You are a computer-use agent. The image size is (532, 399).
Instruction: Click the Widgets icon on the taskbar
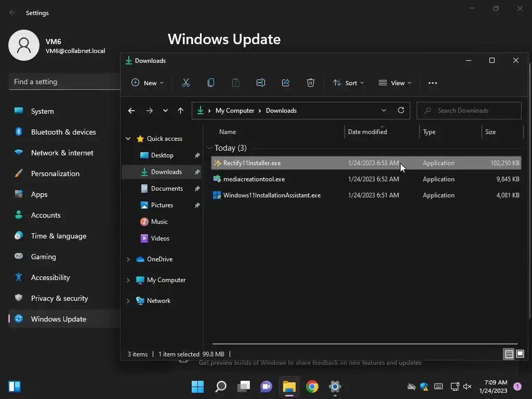15,387
